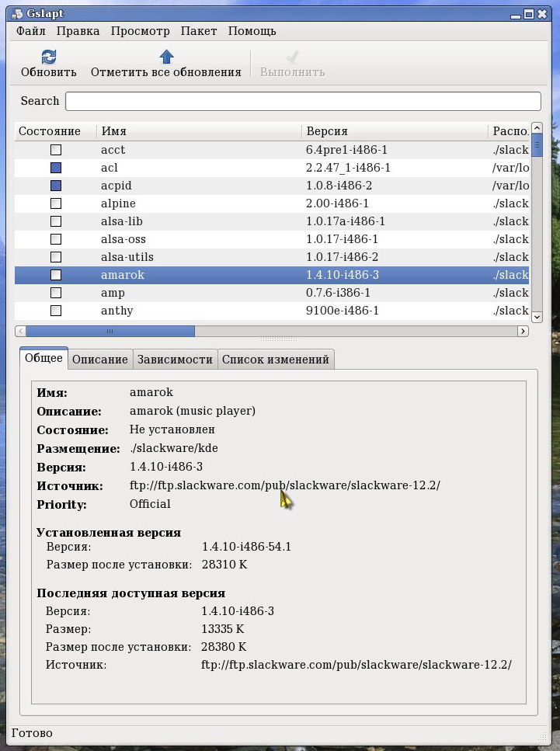Viewport: 560px width, 751px height.
Task: Click the 28380 K installed size value
Action: tap(224, 647)
